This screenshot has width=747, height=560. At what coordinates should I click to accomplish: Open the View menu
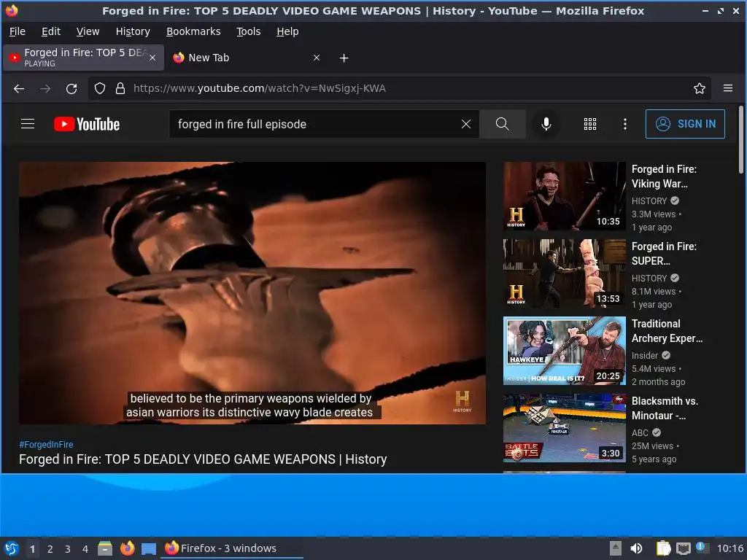coord(88,31)
